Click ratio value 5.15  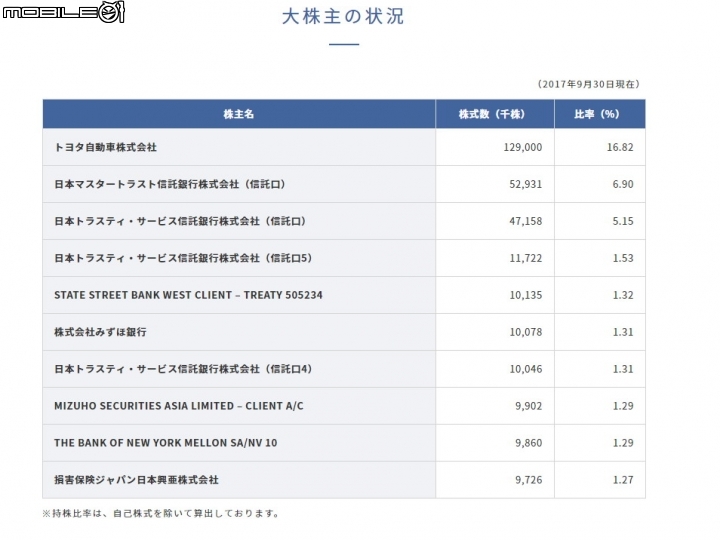coord(623,221)
